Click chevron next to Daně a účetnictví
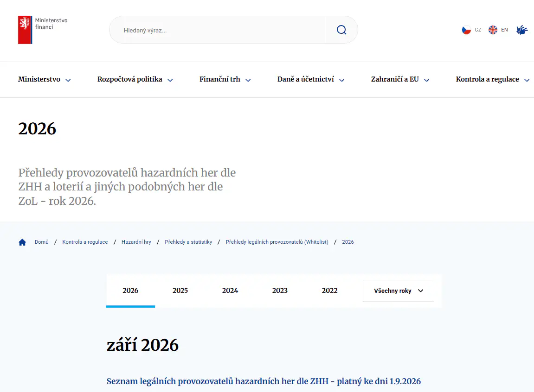This screenshot has width=534, height=392. 341,80
